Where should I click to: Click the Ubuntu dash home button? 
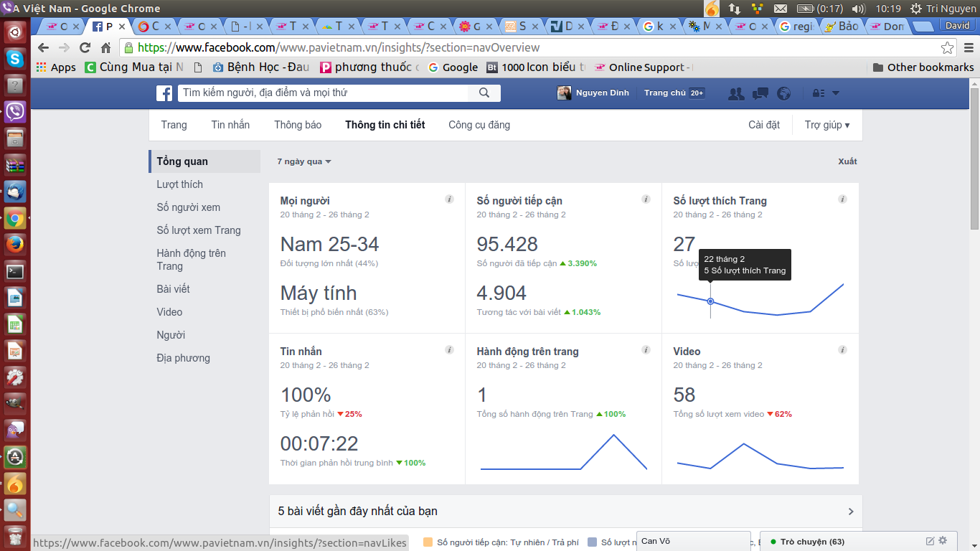(x=15, y=32)
